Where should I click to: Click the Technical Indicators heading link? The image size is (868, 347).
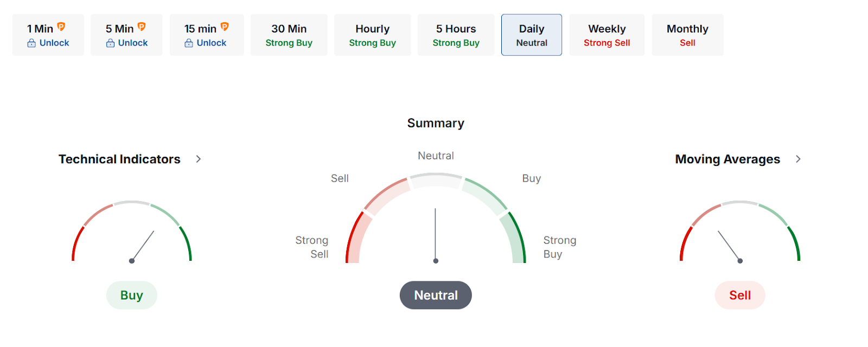click(119, 159)
